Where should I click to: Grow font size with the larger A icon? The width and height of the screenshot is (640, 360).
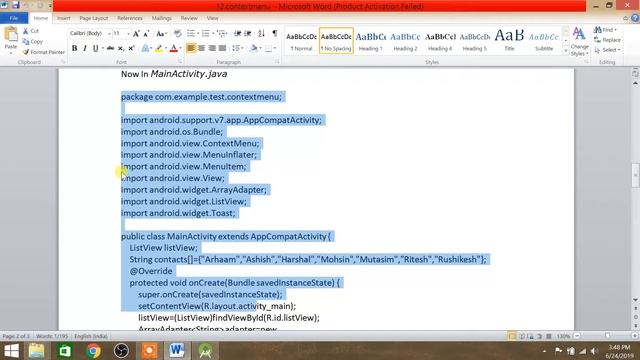click(136, 33)
